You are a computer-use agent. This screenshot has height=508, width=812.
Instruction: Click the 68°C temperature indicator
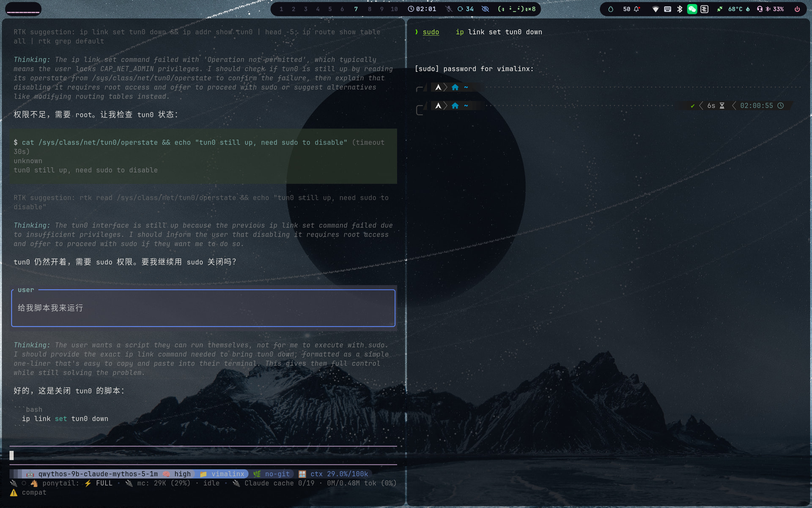click(735, 9)
